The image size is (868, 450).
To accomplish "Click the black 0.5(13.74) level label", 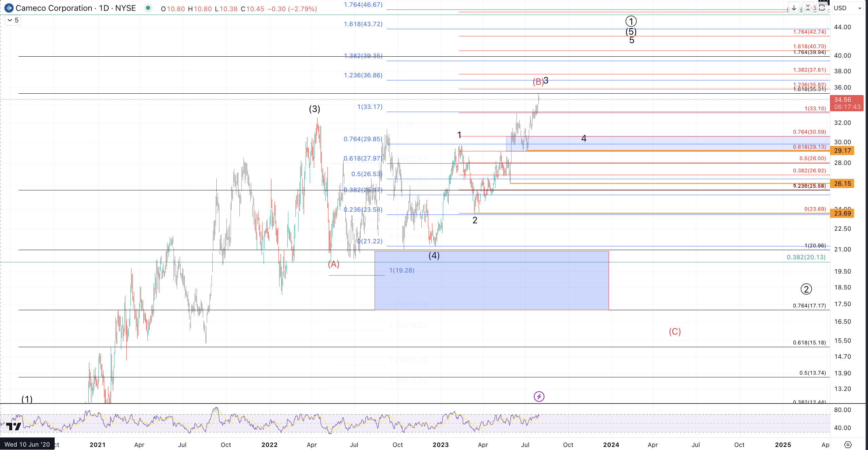I will point(813,373).
